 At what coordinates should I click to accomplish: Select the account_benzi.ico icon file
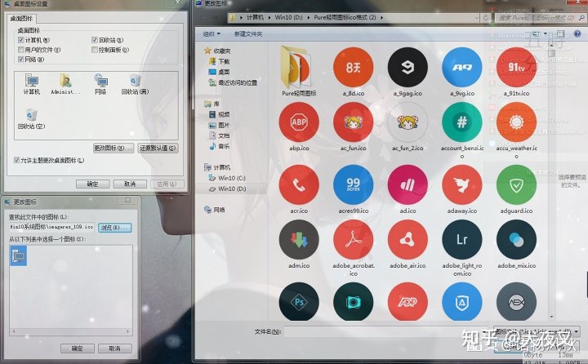point(462,122)
